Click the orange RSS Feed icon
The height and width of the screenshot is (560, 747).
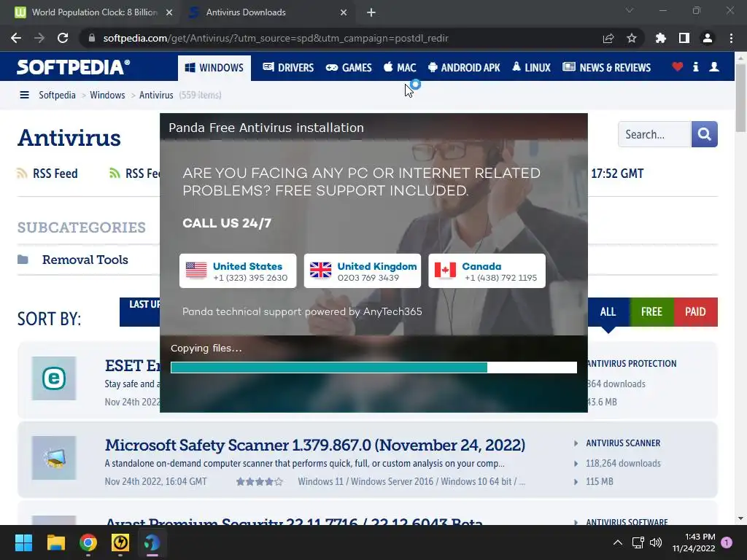click(x=22, y=174)
